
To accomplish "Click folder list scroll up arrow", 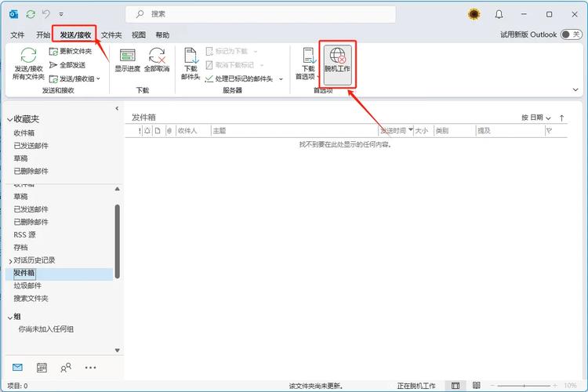I will [118, 189].
